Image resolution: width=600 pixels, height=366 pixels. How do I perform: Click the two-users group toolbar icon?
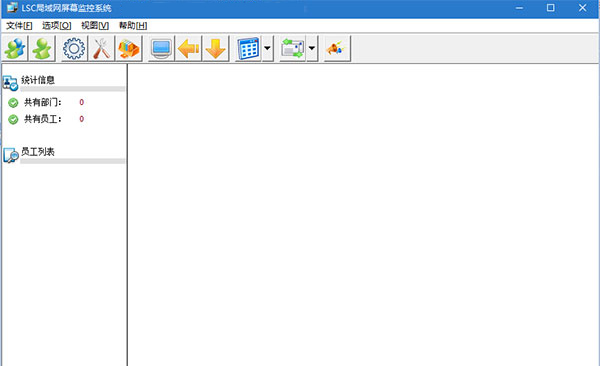[15, 49]
